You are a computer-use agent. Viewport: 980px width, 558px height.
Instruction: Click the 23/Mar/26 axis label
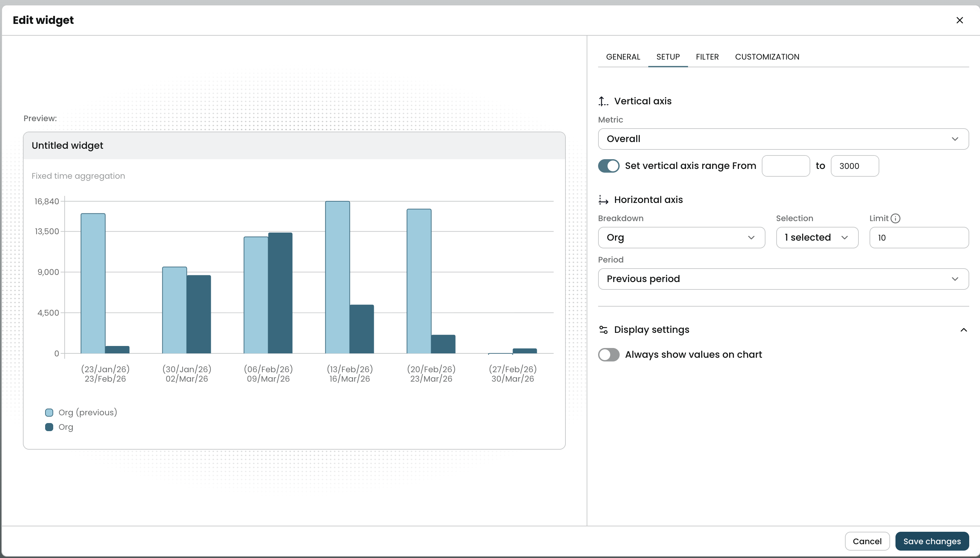coord(431,379)
